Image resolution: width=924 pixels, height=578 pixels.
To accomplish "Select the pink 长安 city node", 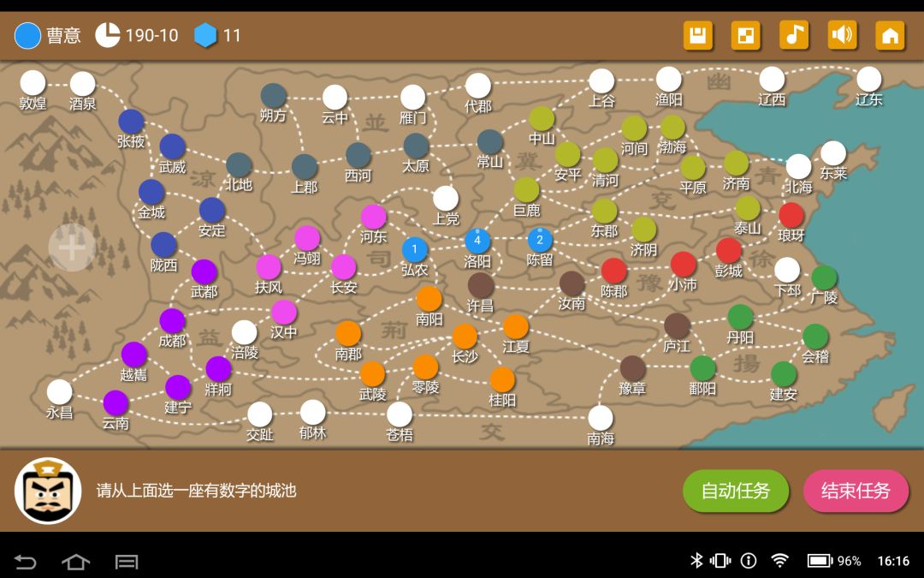I will point(344,267).
